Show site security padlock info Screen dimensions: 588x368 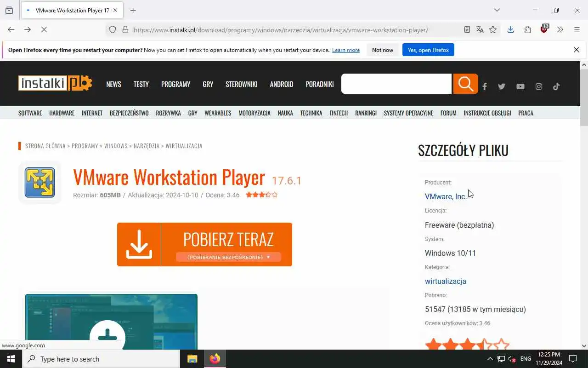(125, 30)
